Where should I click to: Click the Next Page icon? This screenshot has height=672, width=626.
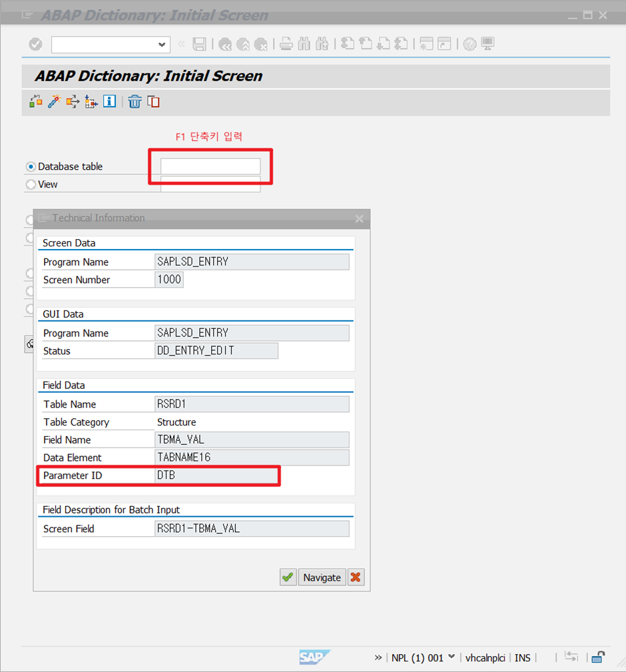click(x=384, y=44)
